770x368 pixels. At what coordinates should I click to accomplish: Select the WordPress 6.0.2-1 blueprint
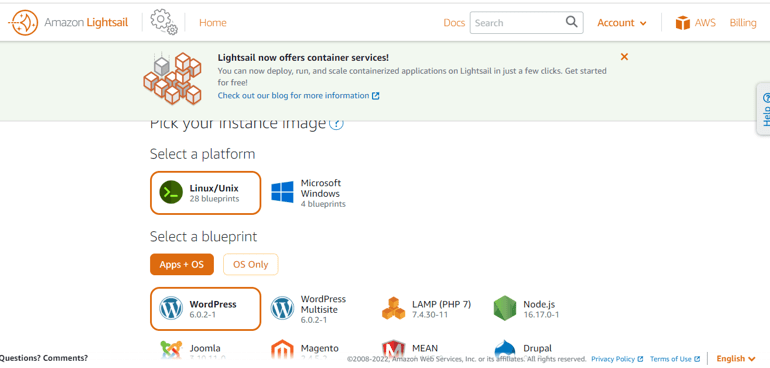point(205,309)
